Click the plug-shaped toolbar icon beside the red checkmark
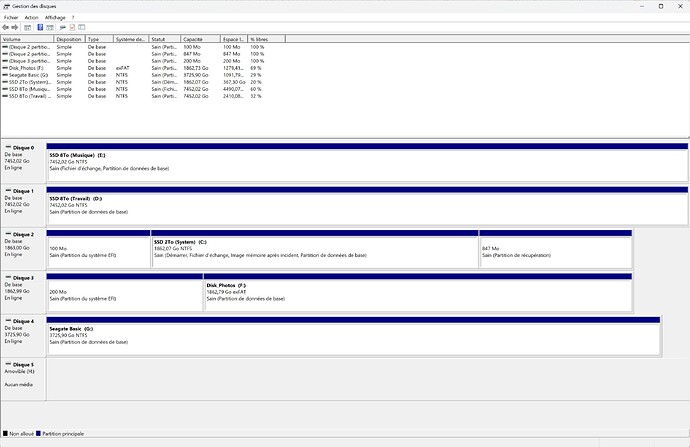 [62, 27]
